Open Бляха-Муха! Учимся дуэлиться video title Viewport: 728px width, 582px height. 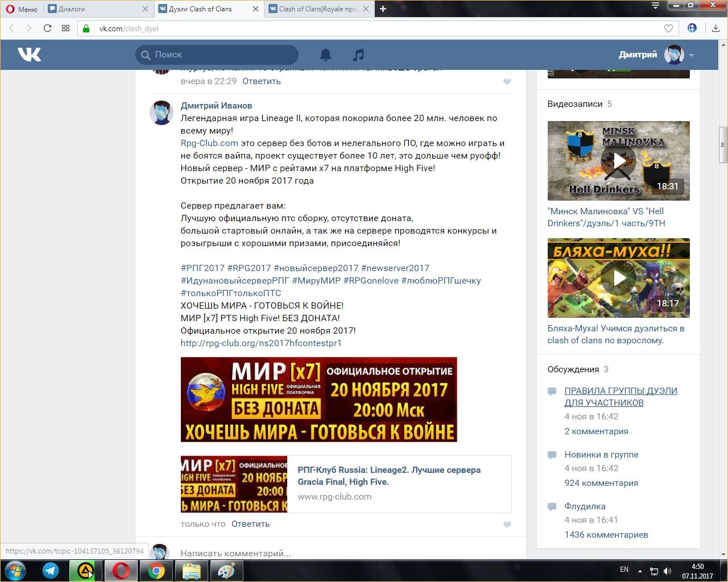616,334
